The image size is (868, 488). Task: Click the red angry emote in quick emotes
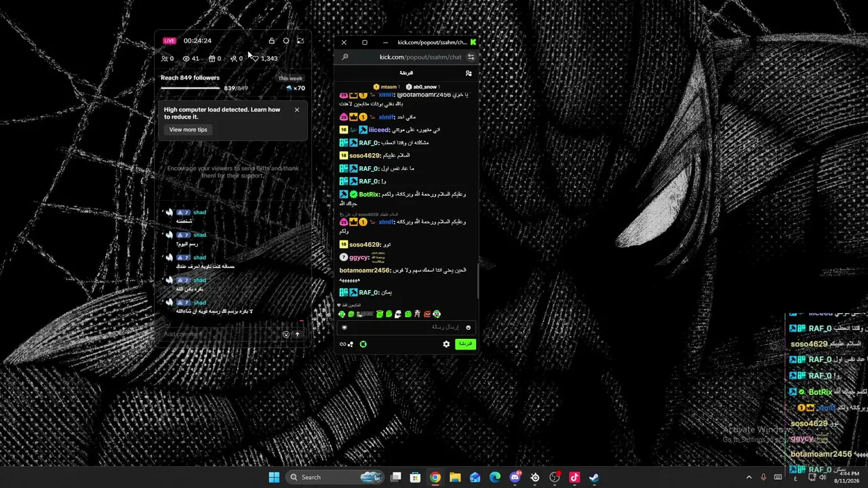427,314
